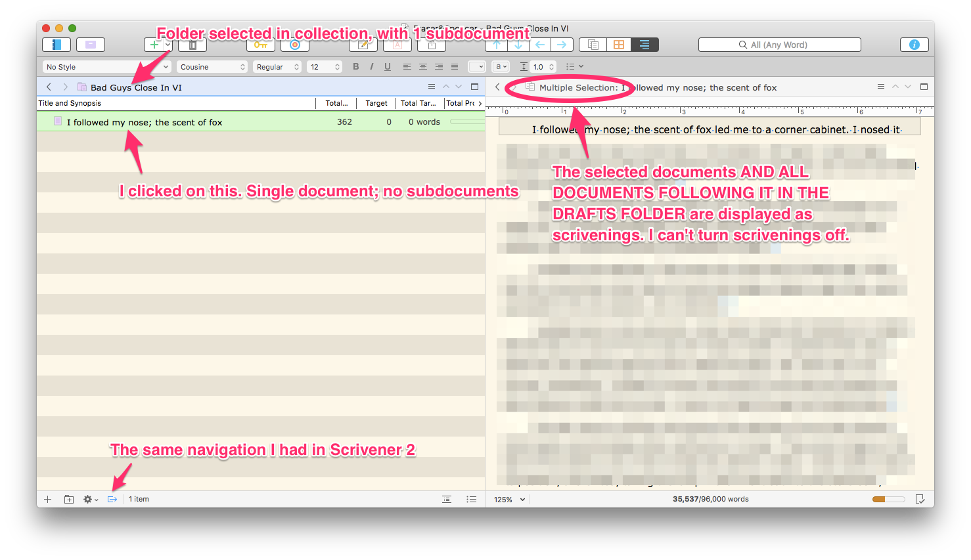Toggle the Binder sidebar button
The width and height of the screenshot is (971, 560).
[56, 45]
